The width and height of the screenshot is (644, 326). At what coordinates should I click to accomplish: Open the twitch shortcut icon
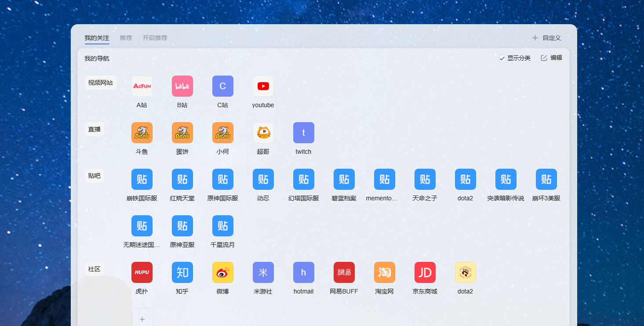click(304, 133)
